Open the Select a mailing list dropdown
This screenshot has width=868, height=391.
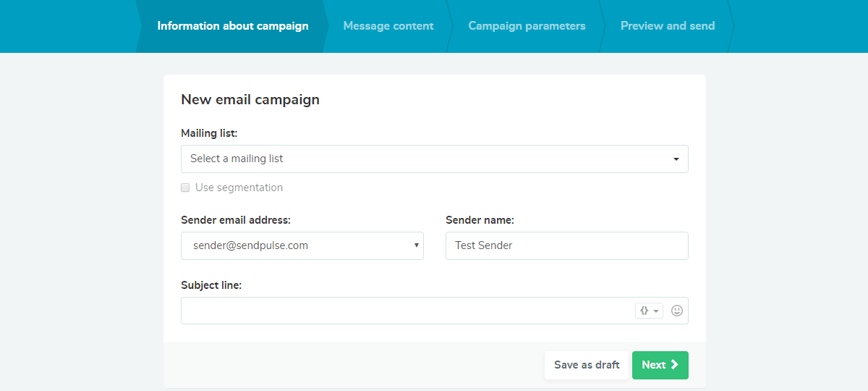(435, 159)
